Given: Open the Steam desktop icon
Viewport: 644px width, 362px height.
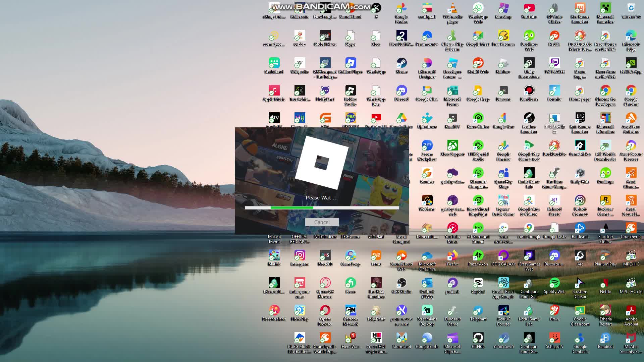Looking at the screenshot, I should click(x=401, y=63).
